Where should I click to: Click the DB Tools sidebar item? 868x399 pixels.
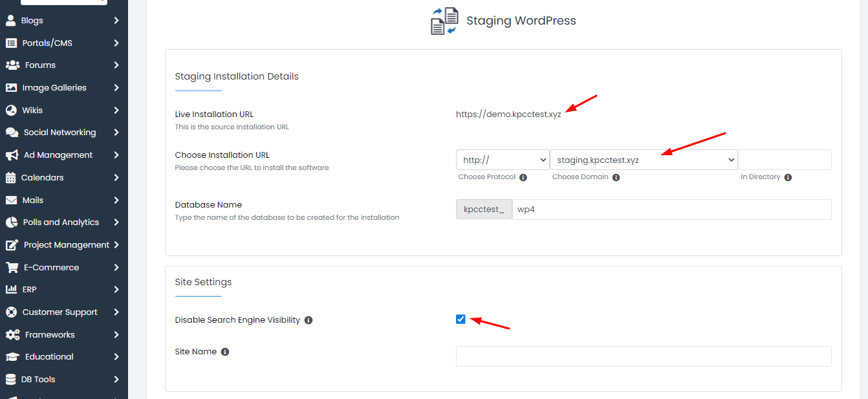tap(38, 380)
